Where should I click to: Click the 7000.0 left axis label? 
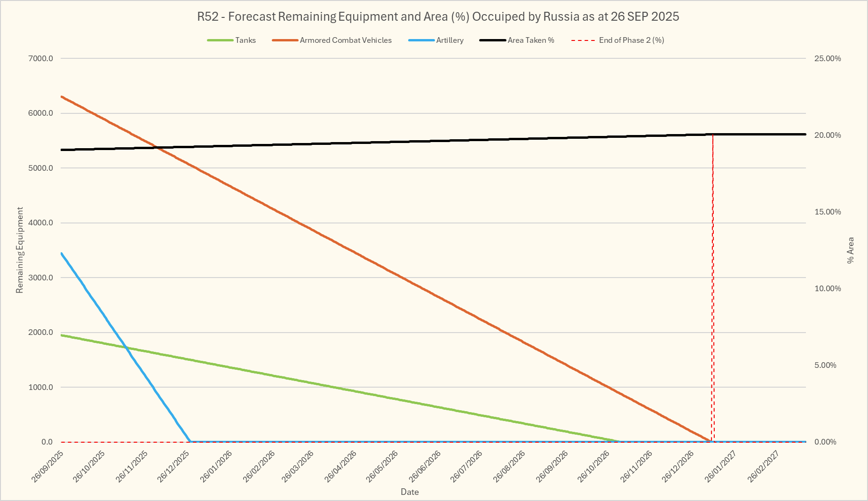41,58
